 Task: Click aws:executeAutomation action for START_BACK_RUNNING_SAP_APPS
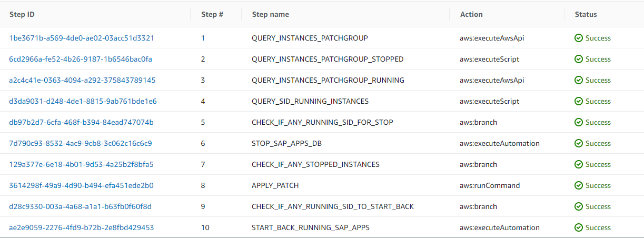tap(500, 227)
